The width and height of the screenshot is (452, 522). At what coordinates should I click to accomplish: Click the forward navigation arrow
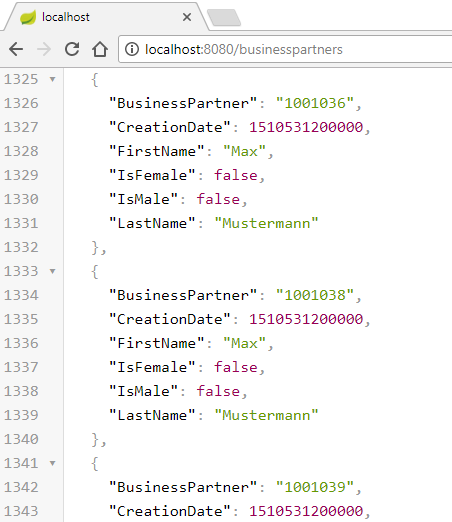click(44, 49)
